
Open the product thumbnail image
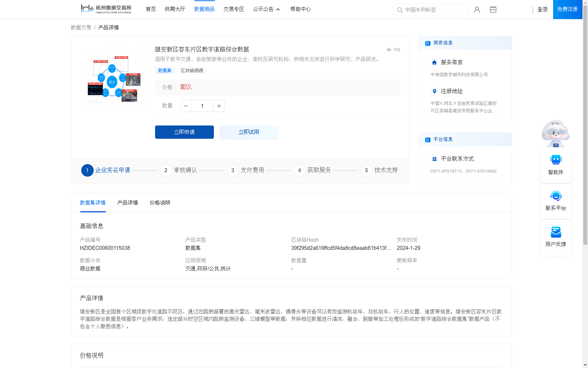coord(113,78)
